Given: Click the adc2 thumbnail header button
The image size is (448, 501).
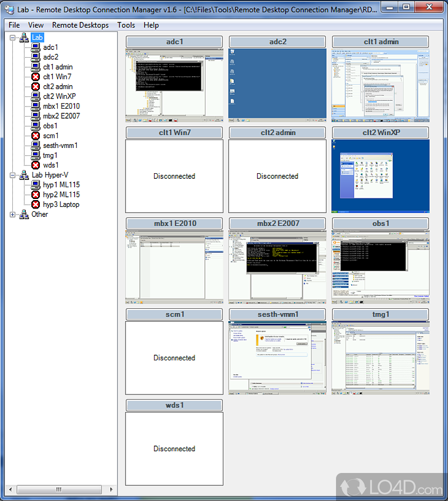Looking at the screenshot, I should [277, 42].
